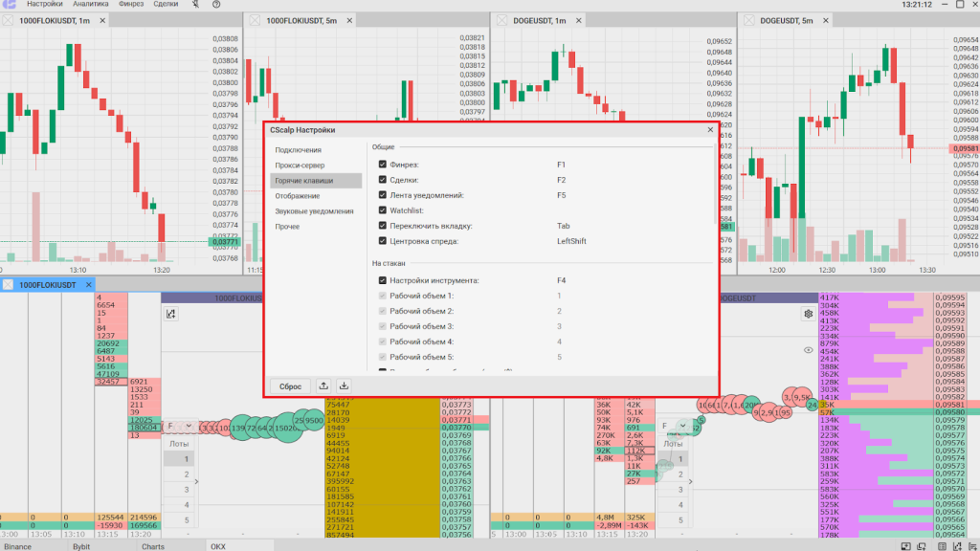
Task: Click the import settings download icon
Action: pyautogui.click(x=344, y=386)
